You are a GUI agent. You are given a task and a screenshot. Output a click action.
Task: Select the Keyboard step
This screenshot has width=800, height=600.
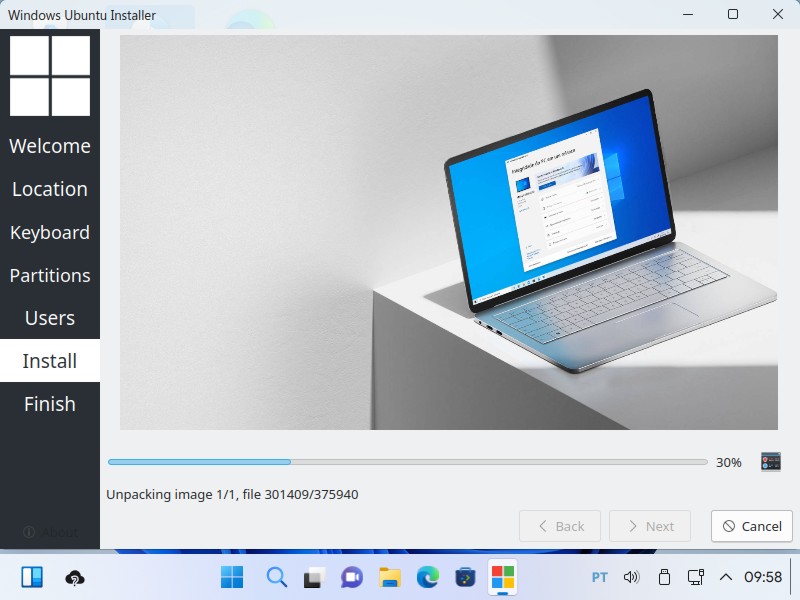click(x=50, y=232)
